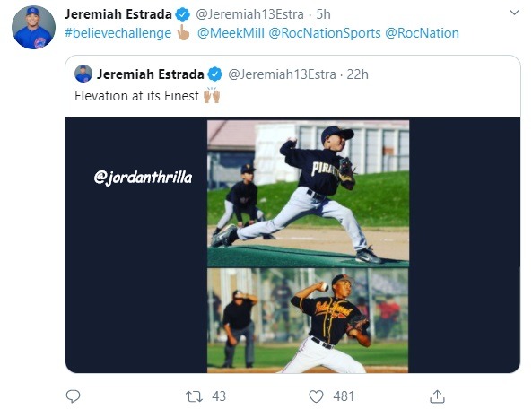532x409 pixels.
Task: Open the reply comment bubble icon
Action: 73,396
